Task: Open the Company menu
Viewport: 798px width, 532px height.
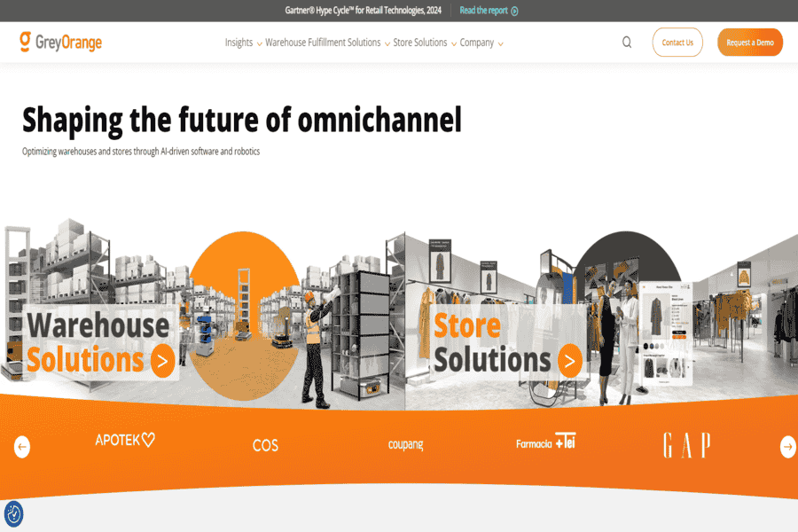Action: [477, 43]
